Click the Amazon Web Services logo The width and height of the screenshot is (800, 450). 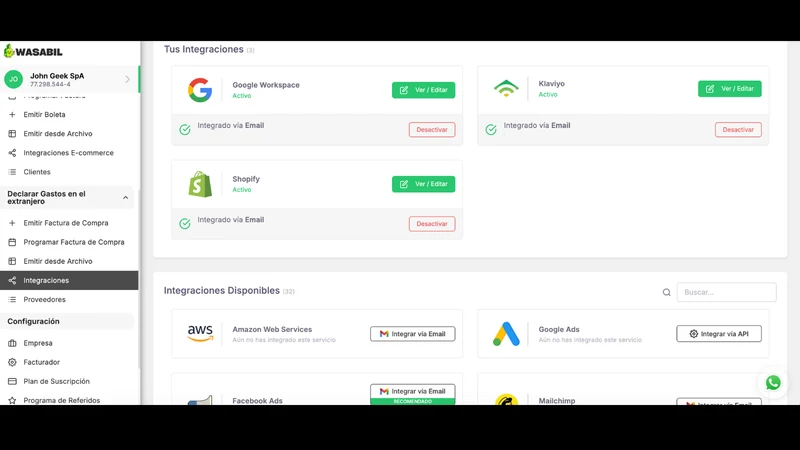[200, 334]
